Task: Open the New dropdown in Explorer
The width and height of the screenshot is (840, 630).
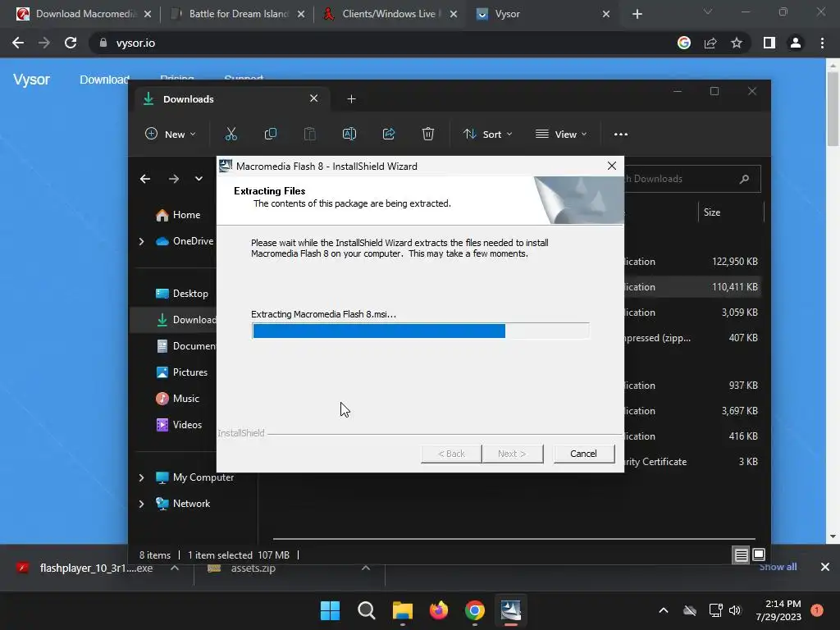Action: pyautogui.click(x=171, y=134)
